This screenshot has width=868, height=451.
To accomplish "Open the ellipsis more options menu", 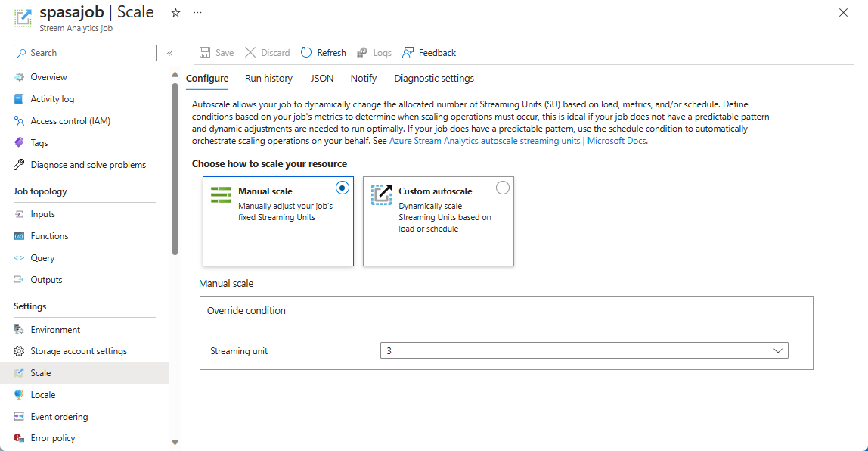I will pyautogui.click(x=197, y=13).
